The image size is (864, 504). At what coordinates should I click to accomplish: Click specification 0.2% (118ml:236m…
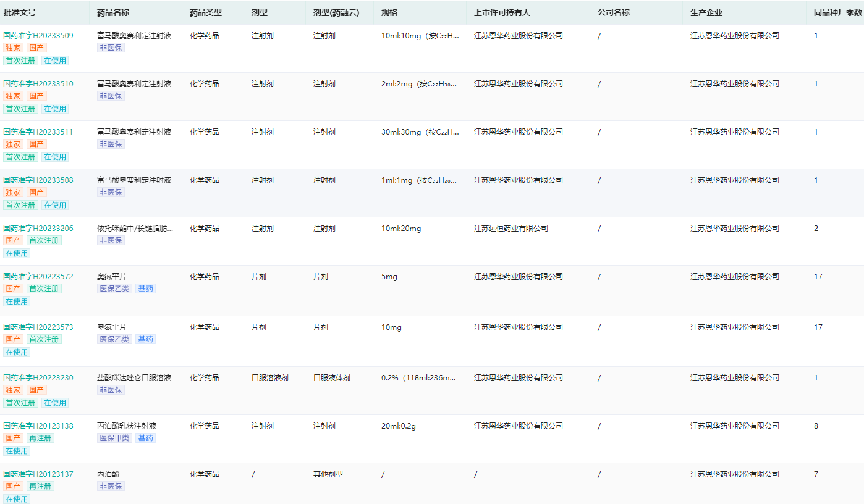(419, 378)
